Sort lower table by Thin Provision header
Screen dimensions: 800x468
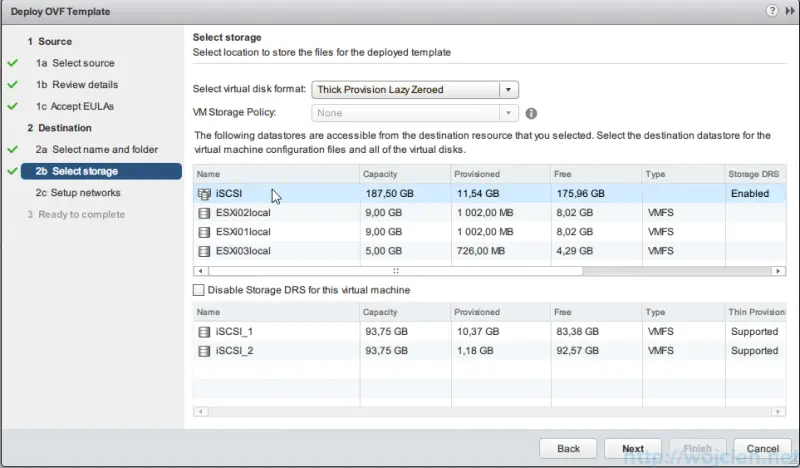click(755, 312)
